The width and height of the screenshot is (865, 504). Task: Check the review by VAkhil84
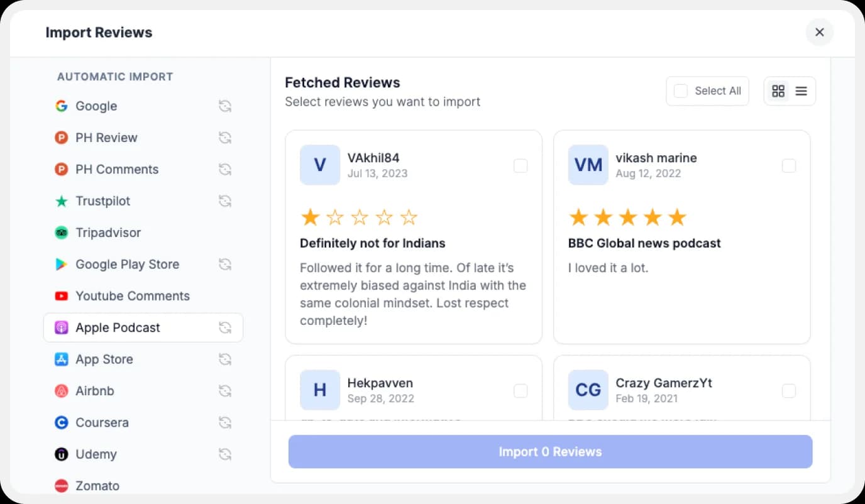click(x=521, y=166)
